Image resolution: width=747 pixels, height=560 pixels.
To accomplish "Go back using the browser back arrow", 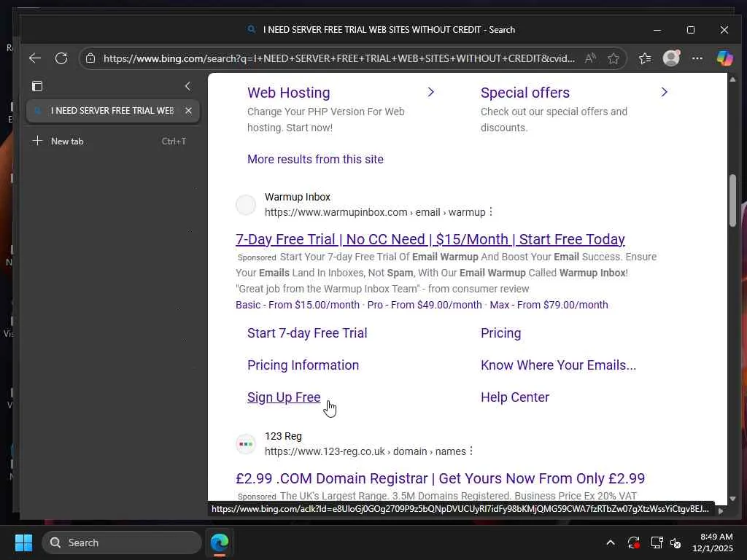I will [x=35, y=58].
